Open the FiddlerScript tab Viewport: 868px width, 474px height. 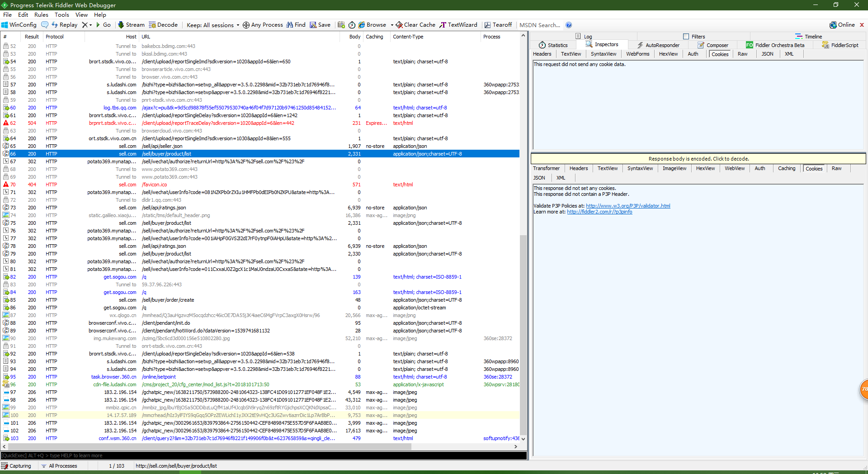coord(840,45)
